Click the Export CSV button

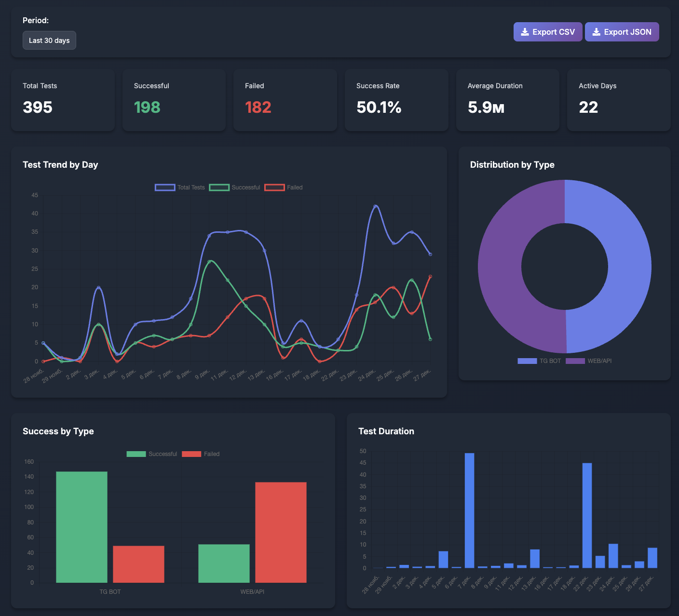point(548,31)
